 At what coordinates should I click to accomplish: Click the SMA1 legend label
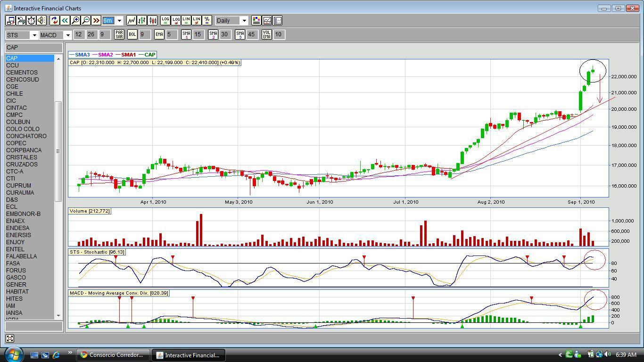click(x=128, y=55)
